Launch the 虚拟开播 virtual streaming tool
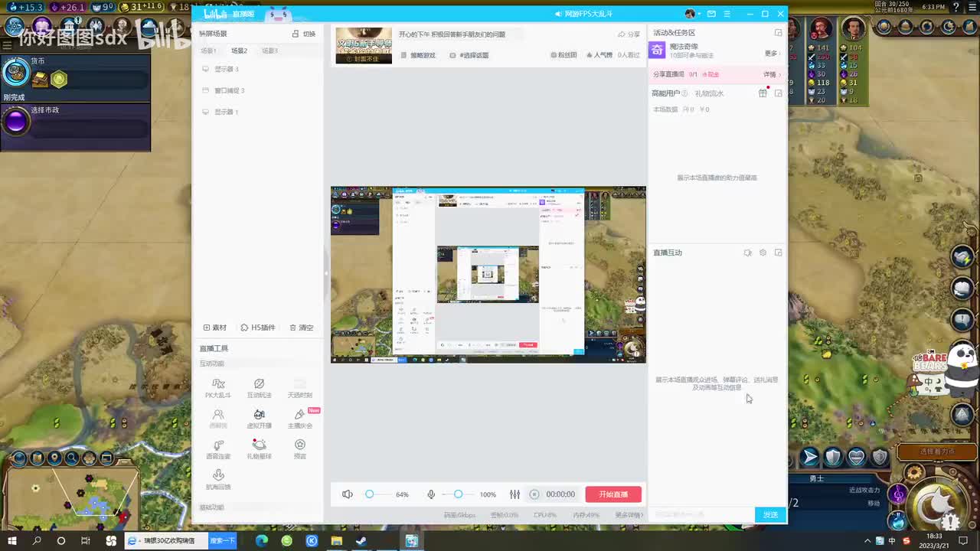Image resolution: width=980 pixels, height=551 pixels. (259, 419)
